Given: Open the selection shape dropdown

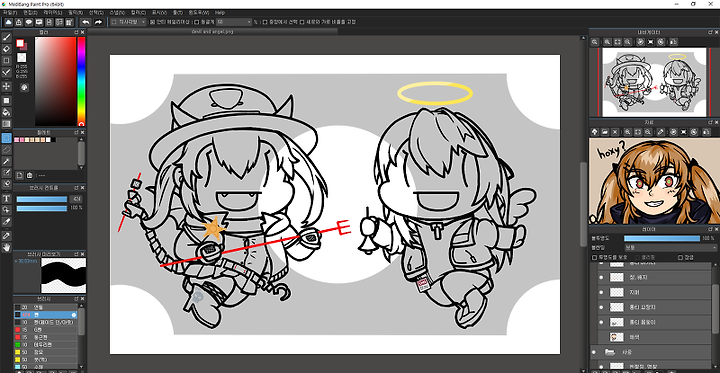Looking at the screenshot, I should (x=129, y=22).
